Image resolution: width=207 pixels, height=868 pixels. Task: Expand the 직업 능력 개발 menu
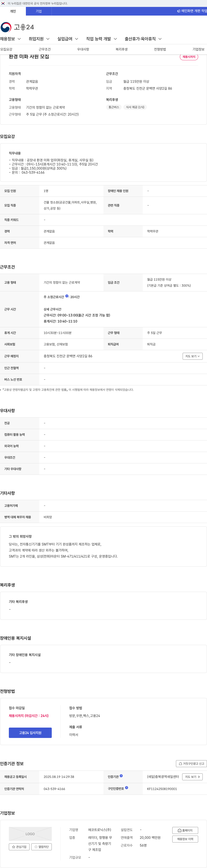[101, 39]
